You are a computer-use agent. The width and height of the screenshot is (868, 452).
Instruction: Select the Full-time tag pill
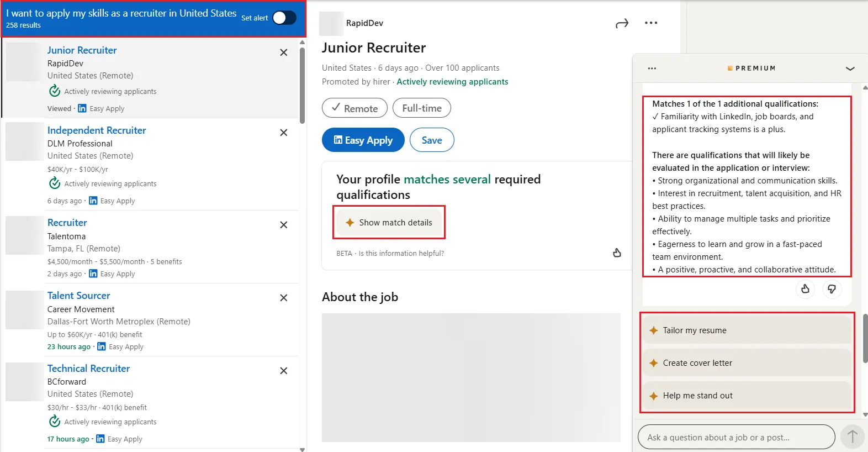(x=422, y=108)
